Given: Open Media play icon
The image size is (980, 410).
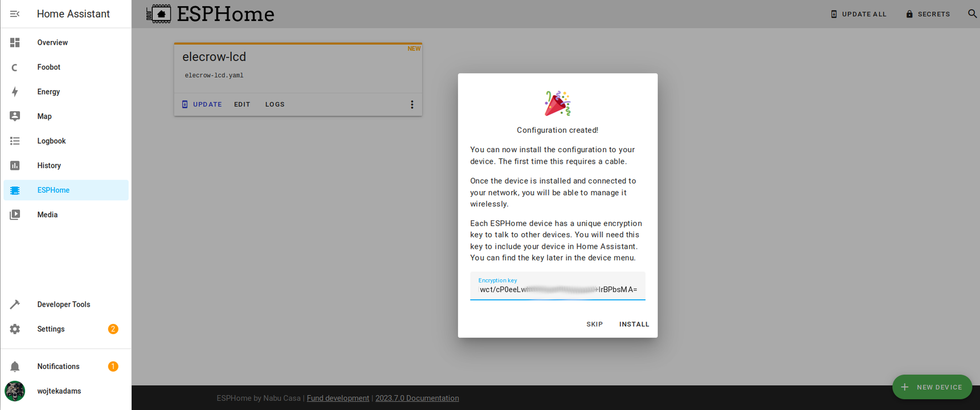Looking at the screenshot, I should [15, 215].
